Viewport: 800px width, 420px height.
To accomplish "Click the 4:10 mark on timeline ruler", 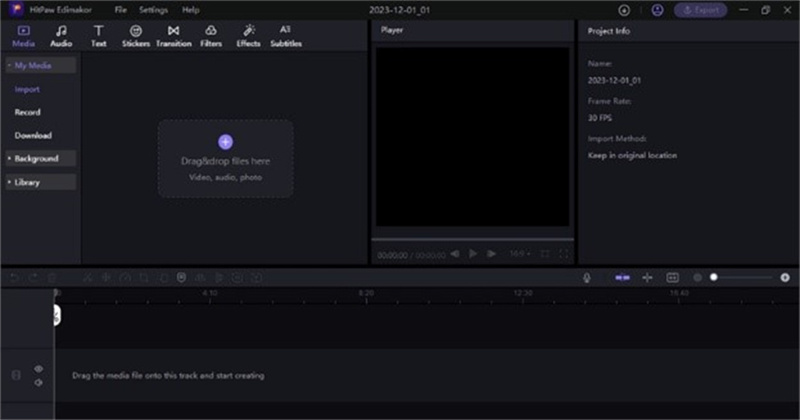I will [x=210, y=293].
